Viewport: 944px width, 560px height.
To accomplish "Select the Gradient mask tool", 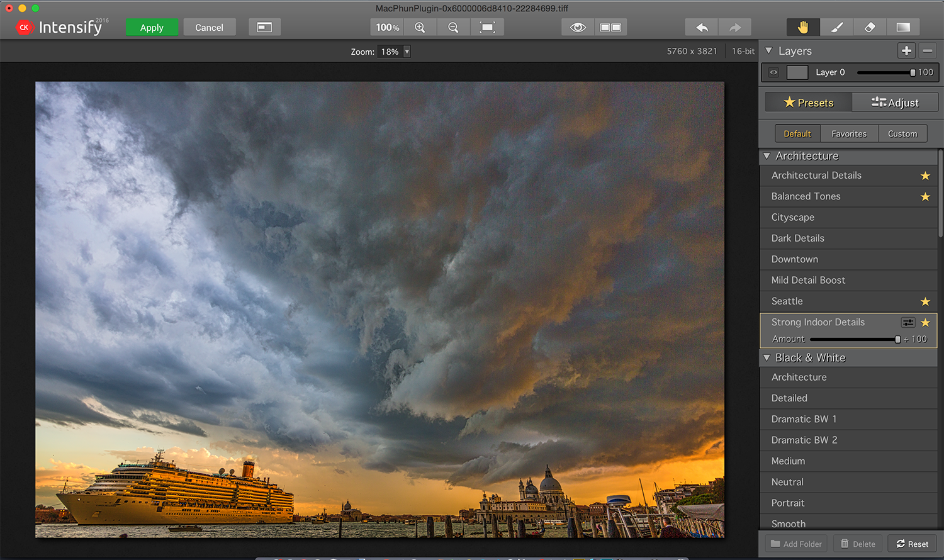I will (x=903, y=27).
